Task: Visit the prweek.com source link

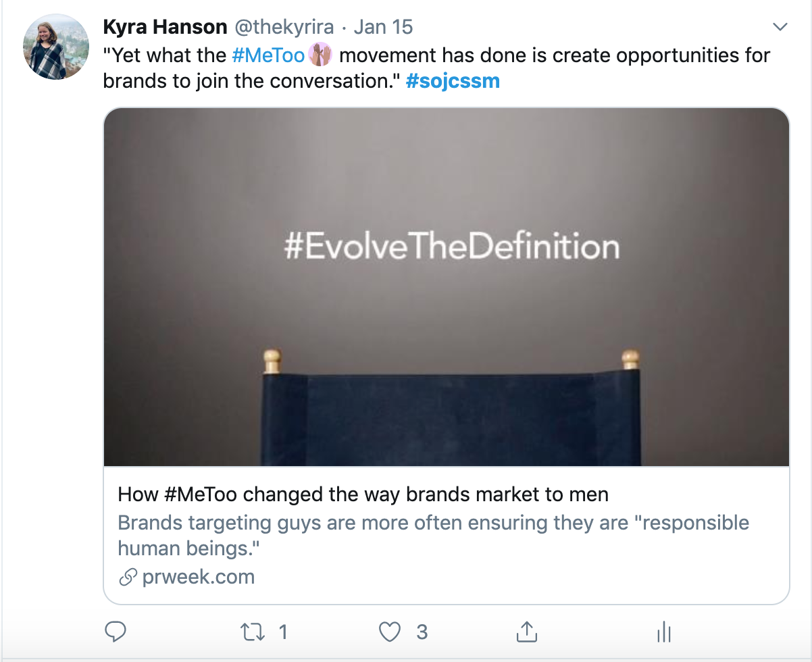Action: [x=198, y=578]
